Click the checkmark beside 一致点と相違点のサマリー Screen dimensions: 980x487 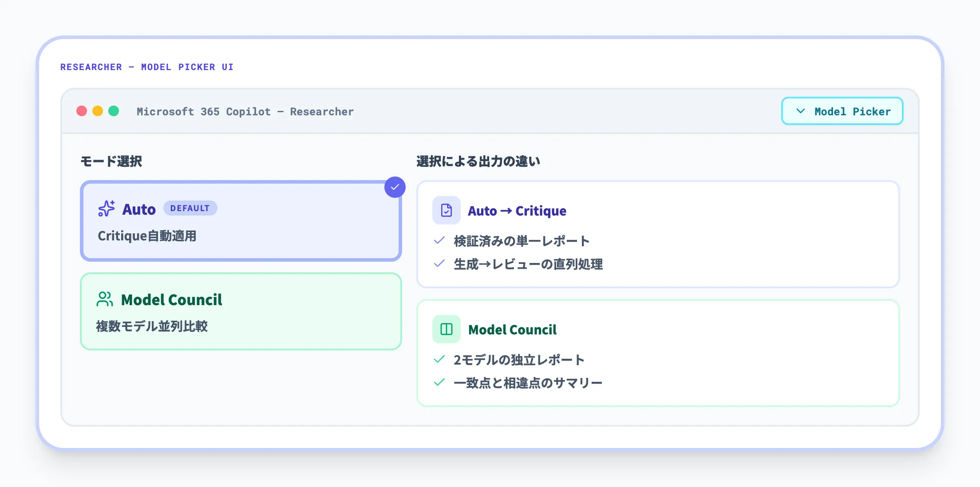(439, 382)
